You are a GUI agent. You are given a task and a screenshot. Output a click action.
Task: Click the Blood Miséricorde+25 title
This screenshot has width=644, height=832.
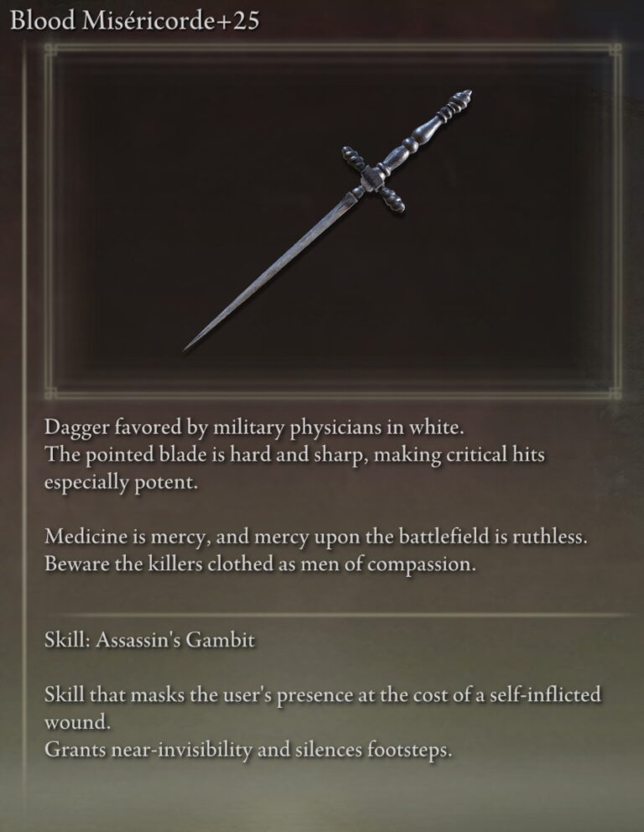click(135, 21)
